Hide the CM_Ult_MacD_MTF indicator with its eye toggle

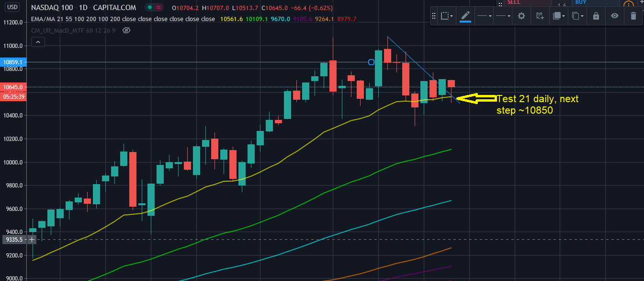pos(125,30)
